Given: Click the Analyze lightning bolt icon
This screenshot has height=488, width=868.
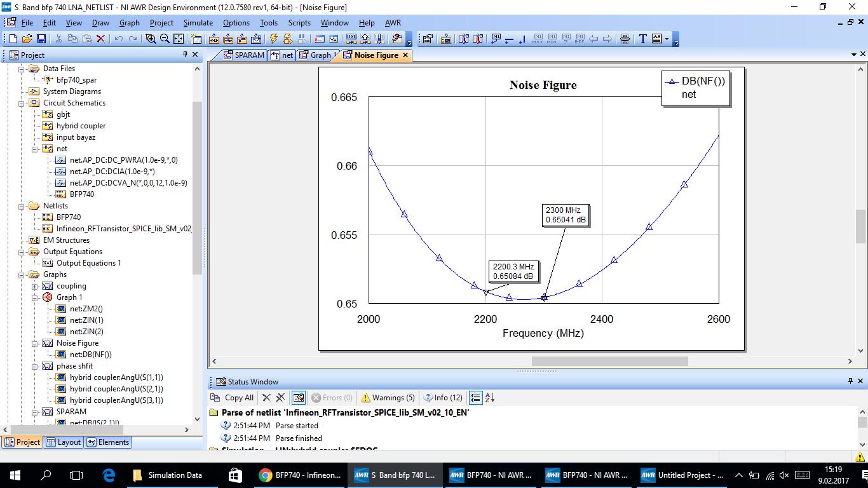Looking at the screenshot, I should [x=273, y=39].
